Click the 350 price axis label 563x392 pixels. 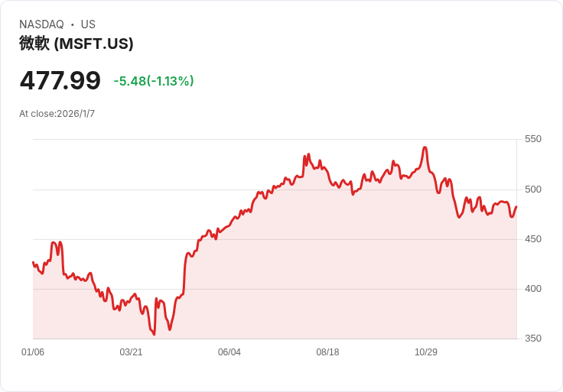tap(532, 339)
